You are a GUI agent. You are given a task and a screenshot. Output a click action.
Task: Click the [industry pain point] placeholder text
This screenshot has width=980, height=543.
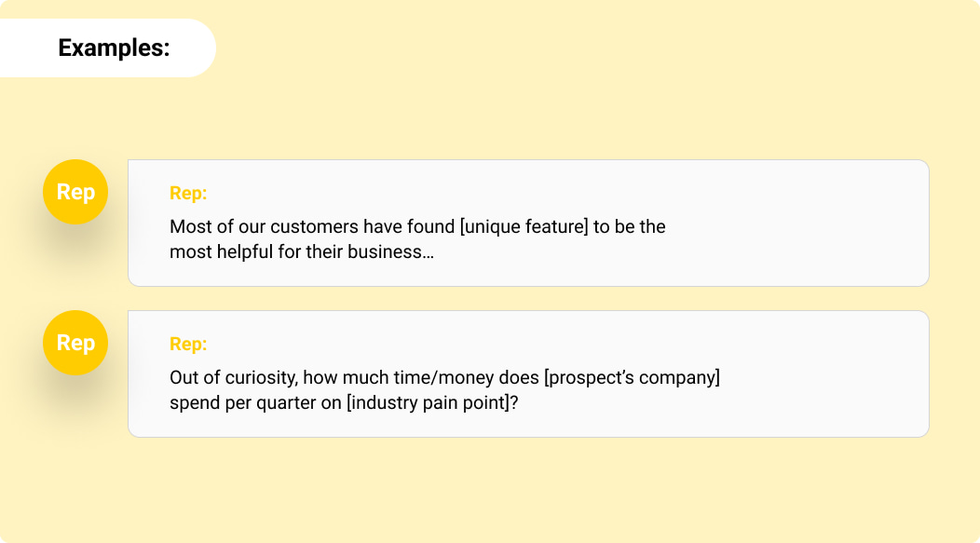pyautogui.click(x=427, y=404)
